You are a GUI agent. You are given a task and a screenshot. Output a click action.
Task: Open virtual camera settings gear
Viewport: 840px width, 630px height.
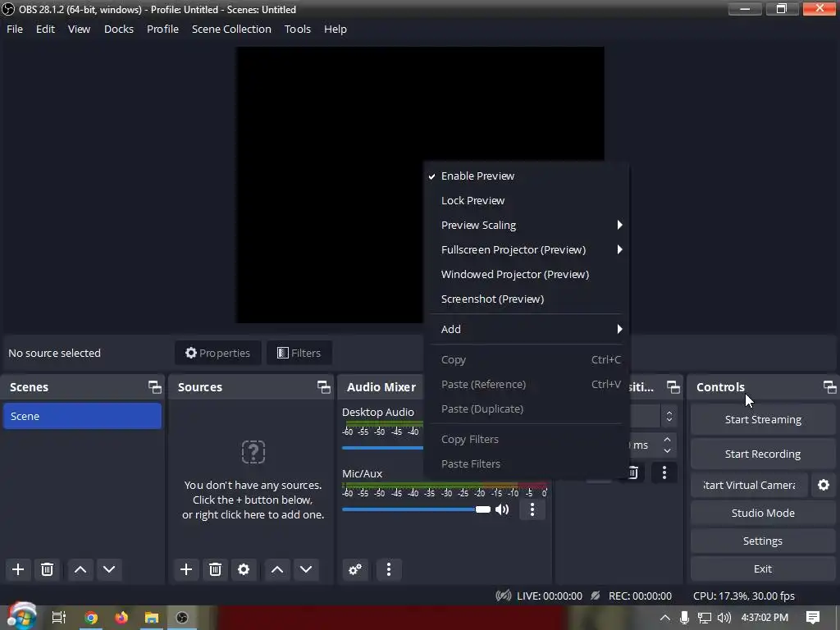tap(824, 485)
